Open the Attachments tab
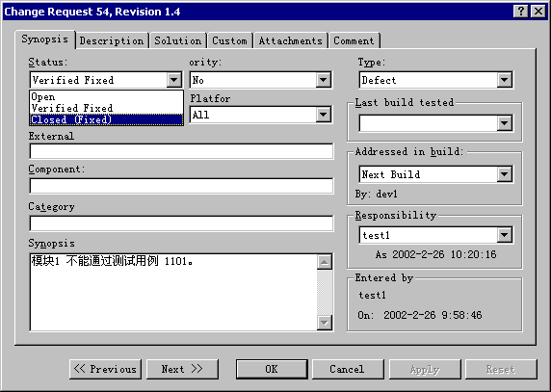551x392 pixels. pos(291,40)
